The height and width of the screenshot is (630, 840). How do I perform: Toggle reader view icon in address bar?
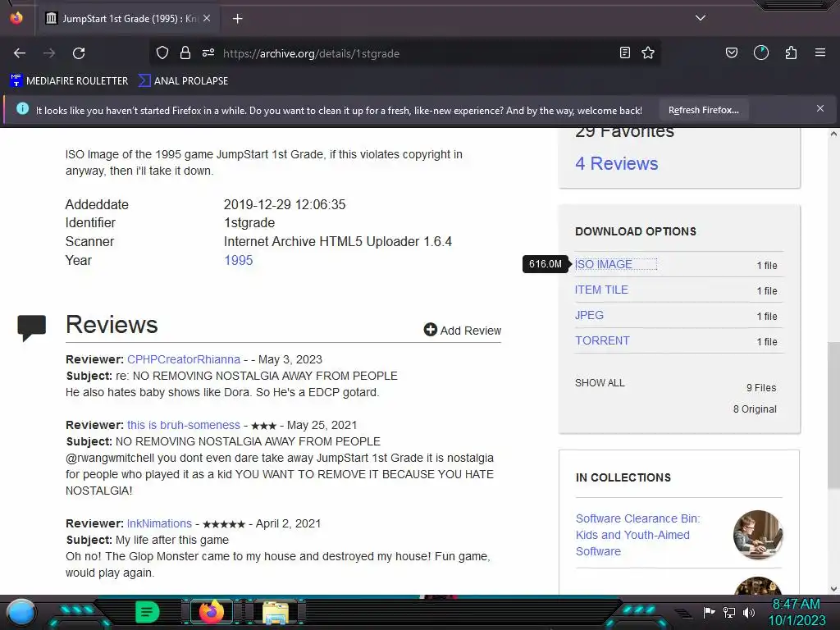pos(624,52)
